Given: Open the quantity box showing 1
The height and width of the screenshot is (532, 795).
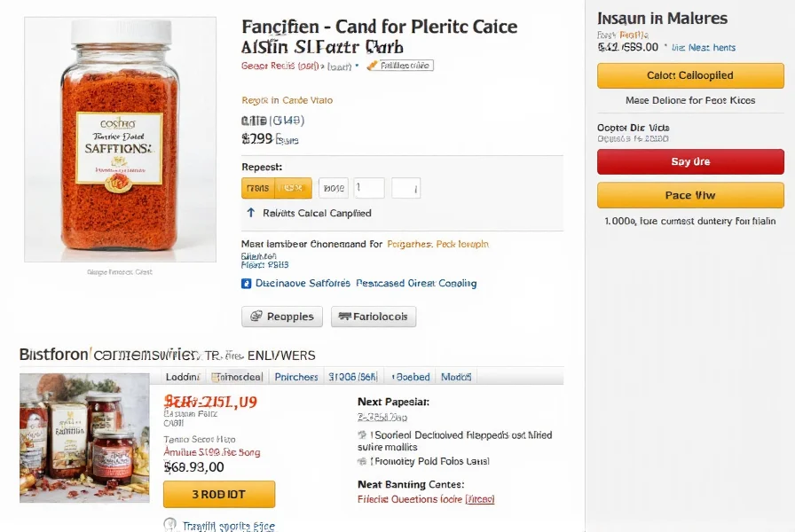Looking at the screenshot, I should (x=369, y=188).
